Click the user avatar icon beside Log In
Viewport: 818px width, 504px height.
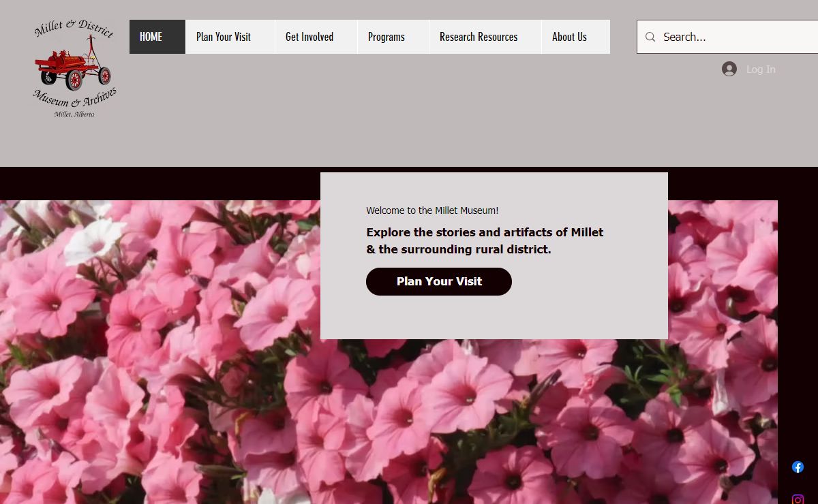(729, 69)
